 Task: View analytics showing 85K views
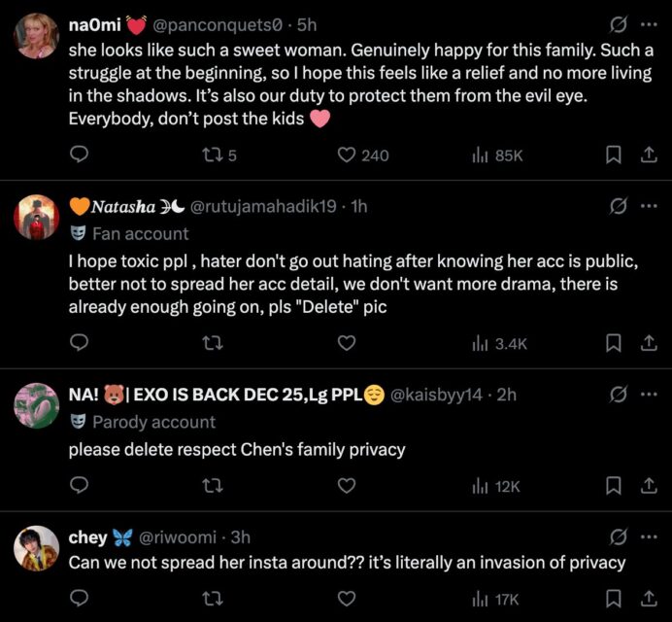(x=496, y=155)
